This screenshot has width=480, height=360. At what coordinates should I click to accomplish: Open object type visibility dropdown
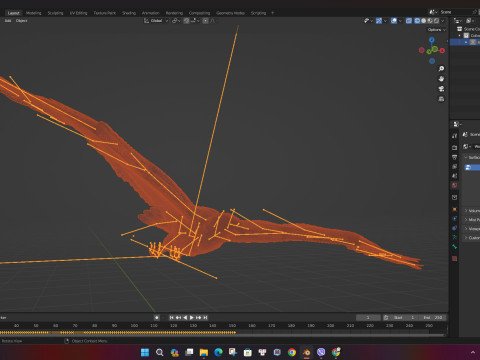(x=368, y=21)
